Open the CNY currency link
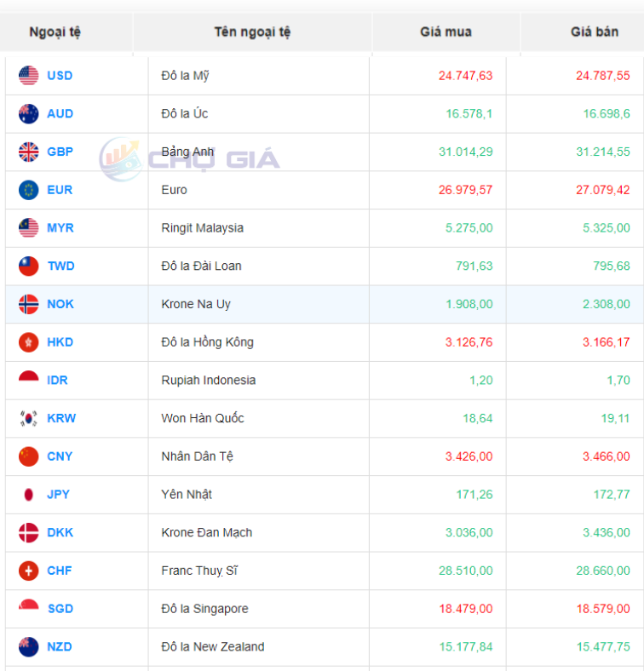The width and height of the screenshot is (644, 671). [60, 456]
